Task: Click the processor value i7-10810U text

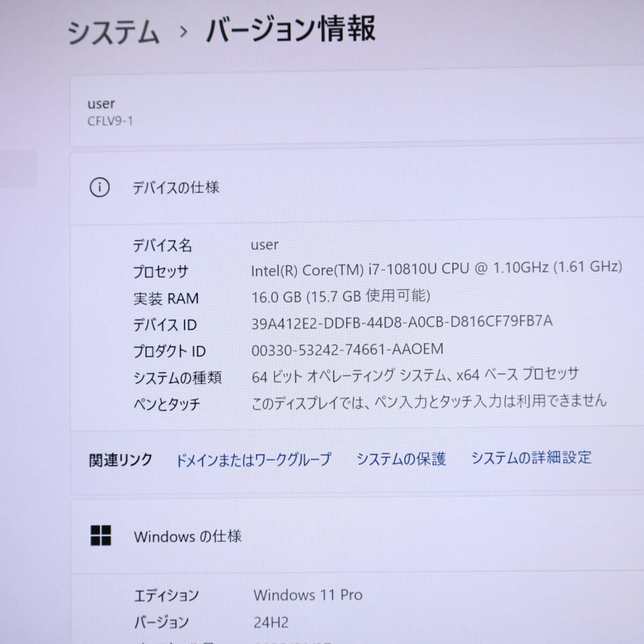Action: pyautogui.click(x=436, y=268)
